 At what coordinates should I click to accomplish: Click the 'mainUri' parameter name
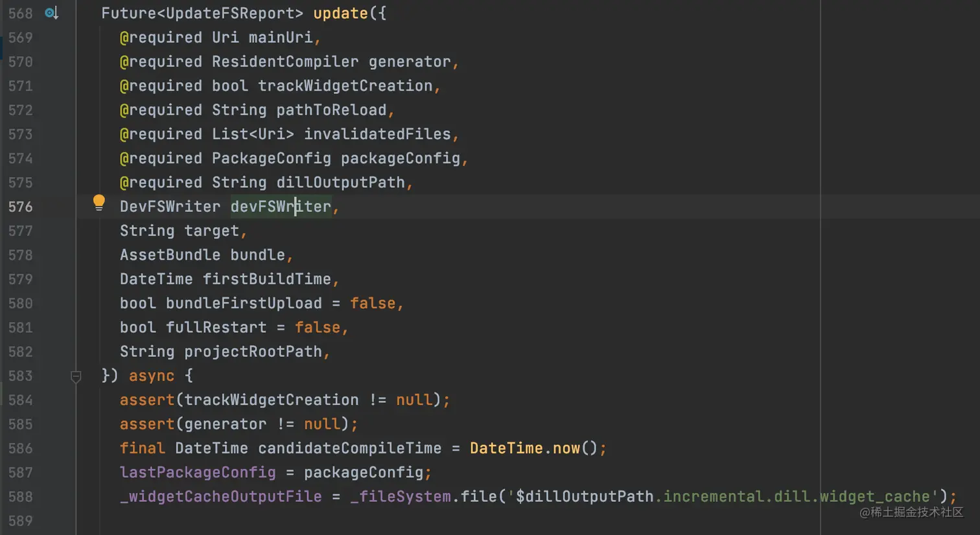point(281,38)
